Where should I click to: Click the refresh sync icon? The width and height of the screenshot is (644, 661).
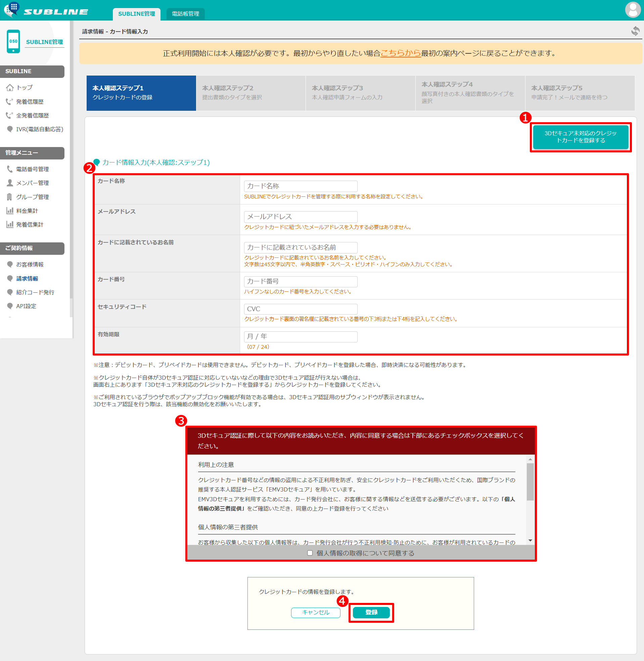635,31
